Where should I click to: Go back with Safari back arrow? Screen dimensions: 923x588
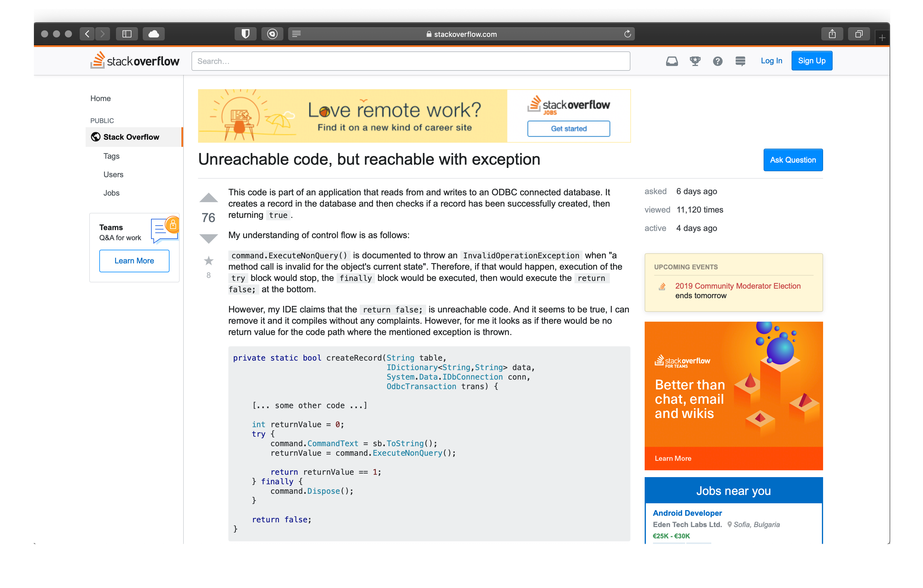coord(87,34)
